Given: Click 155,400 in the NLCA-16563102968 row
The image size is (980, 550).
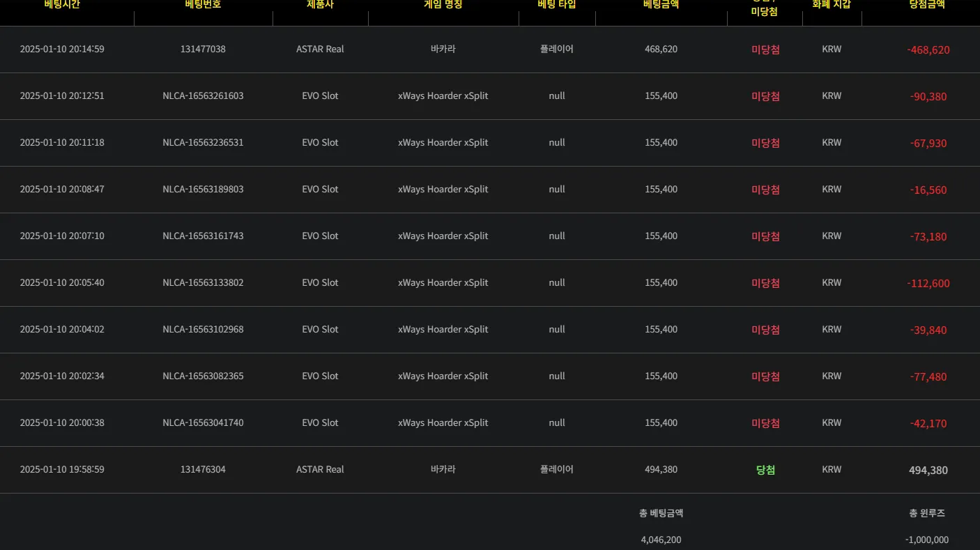Looking at the screenshot, I should 661,330.
